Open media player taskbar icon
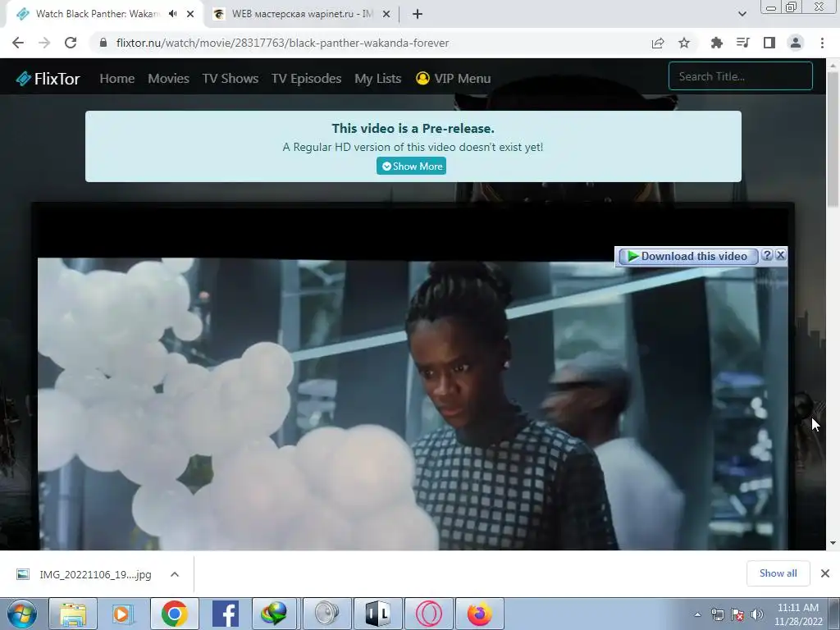 [122, 614]
